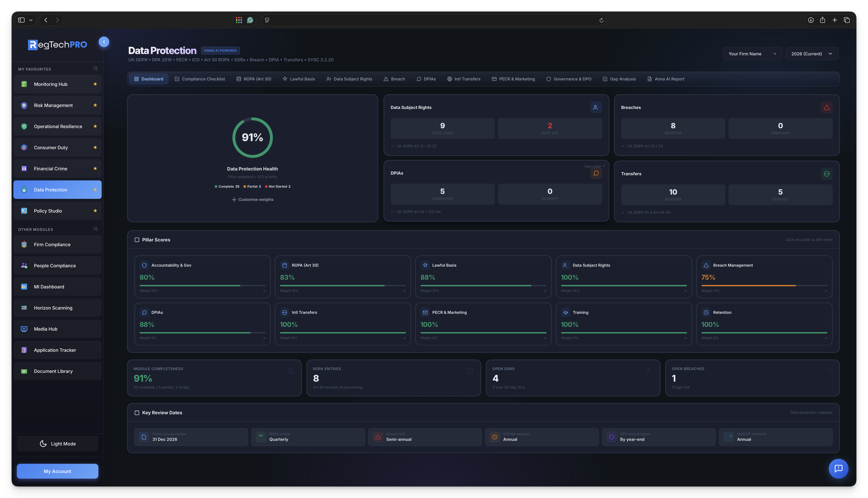This screenshot has height=498, width=868.
Task: Click the Financial Crime sidebar icon
Action: (24, 169)
